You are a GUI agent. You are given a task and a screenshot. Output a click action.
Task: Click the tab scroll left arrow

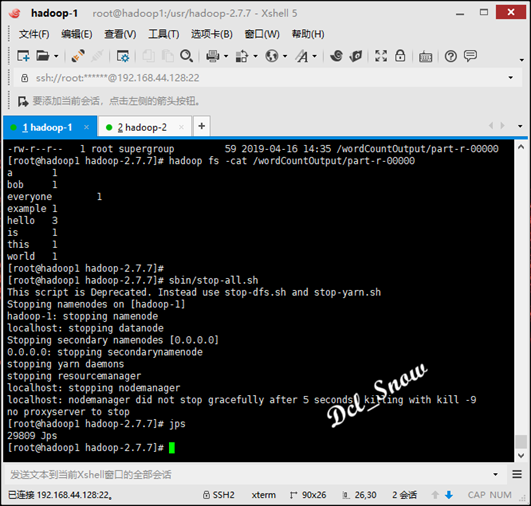tap(491, 126)
